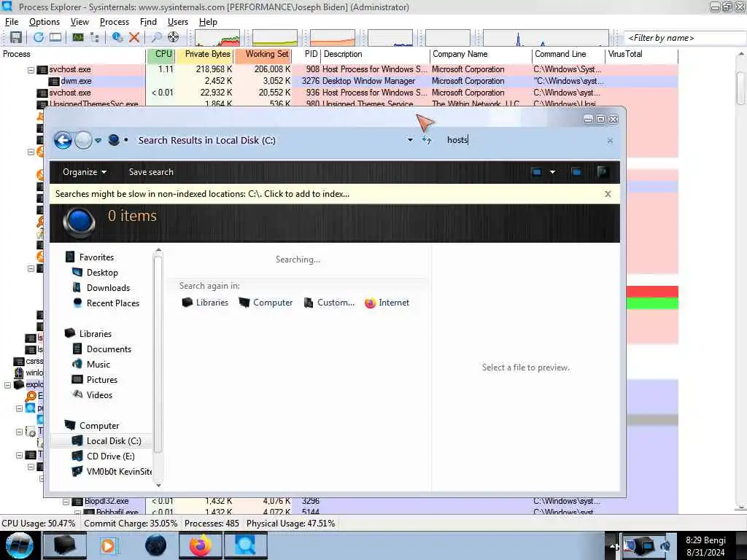Image resolution: width=747 pixels, height=560 pixels.
Task: Dismiss the yellow information bar
Action: [x=608, y=194]
